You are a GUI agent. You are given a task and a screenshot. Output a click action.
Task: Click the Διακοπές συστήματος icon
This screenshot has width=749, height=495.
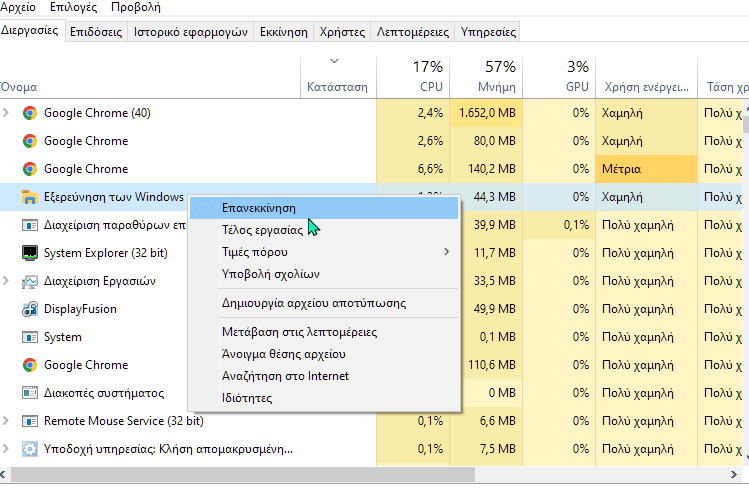click(x=30, y=393)
